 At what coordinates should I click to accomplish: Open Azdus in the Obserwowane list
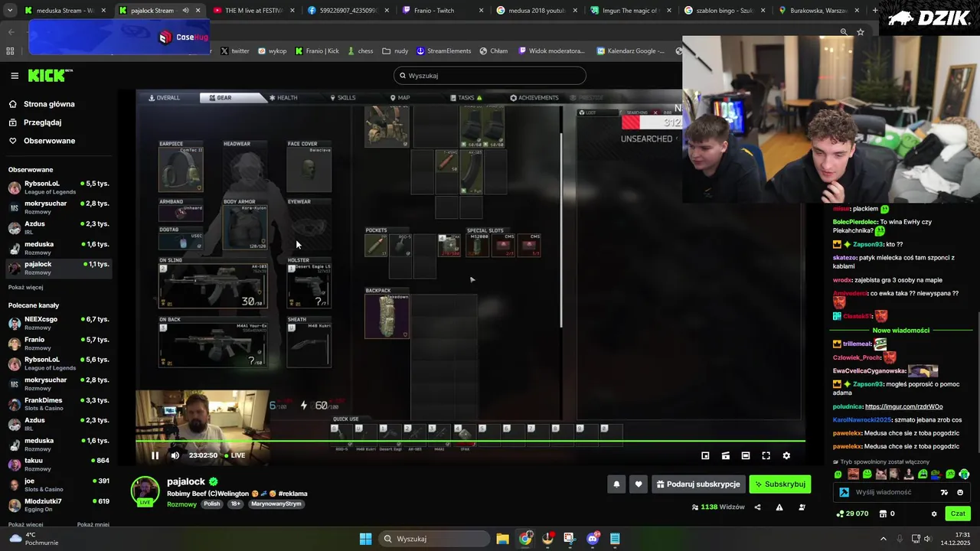pyautogui.click(x=58, y=227)
